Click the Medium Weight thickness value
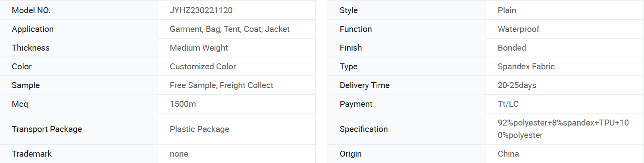 tap(199, 48)
